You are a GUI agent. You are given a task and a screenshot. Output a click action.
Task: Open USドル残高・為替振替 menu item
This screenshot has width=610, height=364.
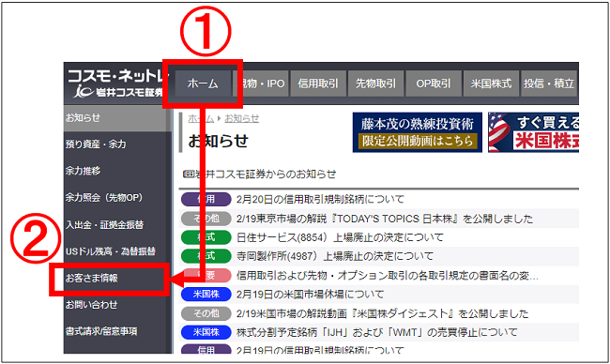point(117,251)
